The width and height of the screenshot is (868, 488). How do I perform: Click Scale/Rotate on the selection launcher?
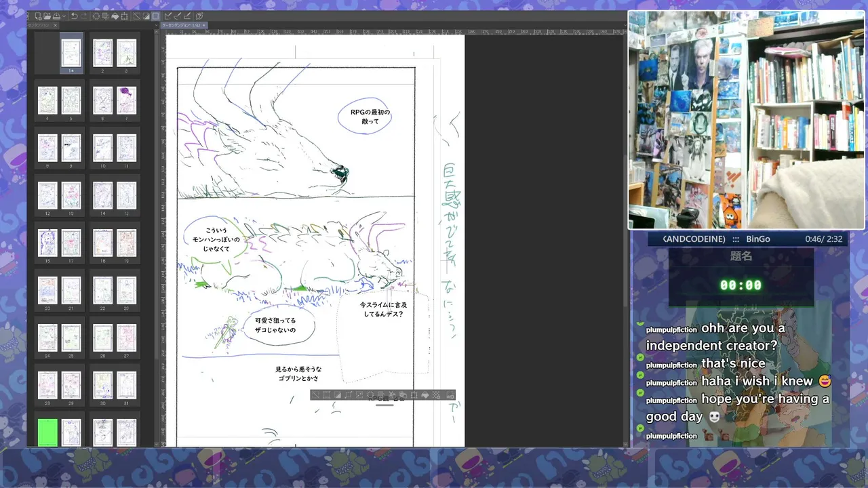point(414,395)
